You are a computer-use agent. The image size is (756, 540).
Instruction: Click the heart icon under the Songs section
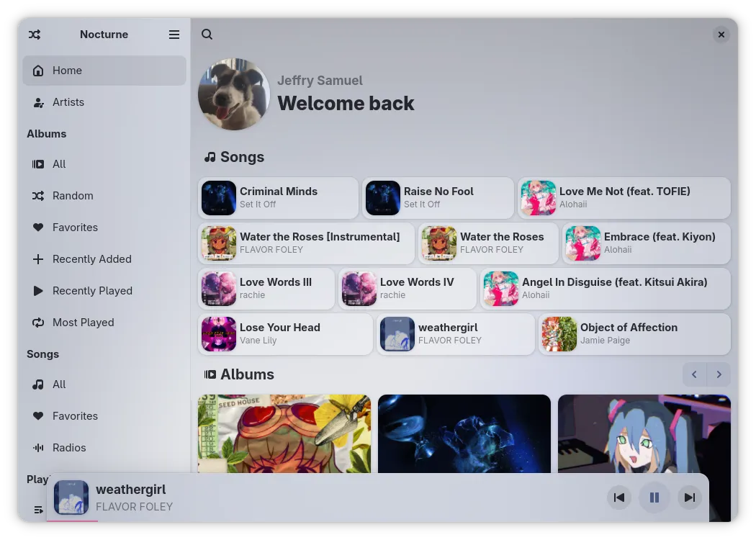coord(38,416)
